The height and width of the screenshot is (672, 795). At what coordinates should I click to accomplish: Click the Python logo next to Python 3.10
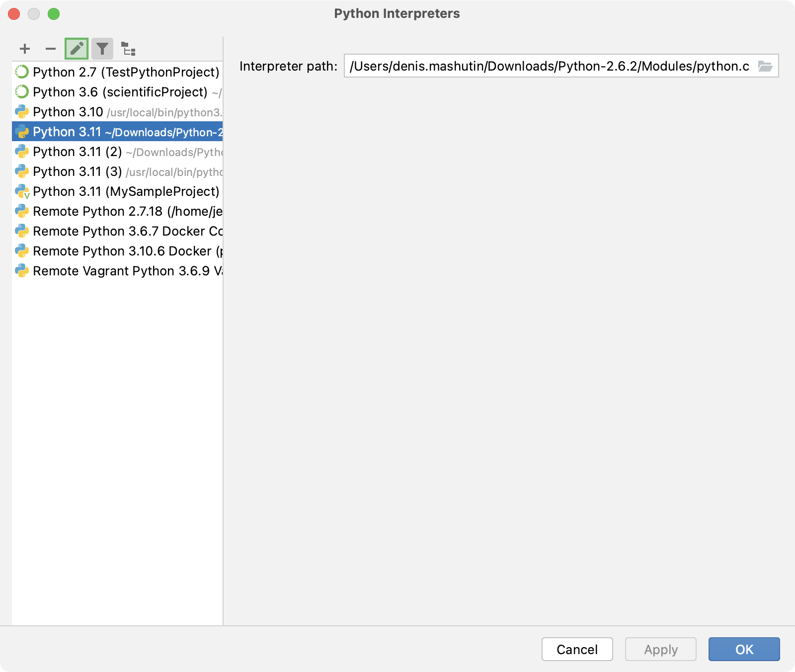click(22, 112)
